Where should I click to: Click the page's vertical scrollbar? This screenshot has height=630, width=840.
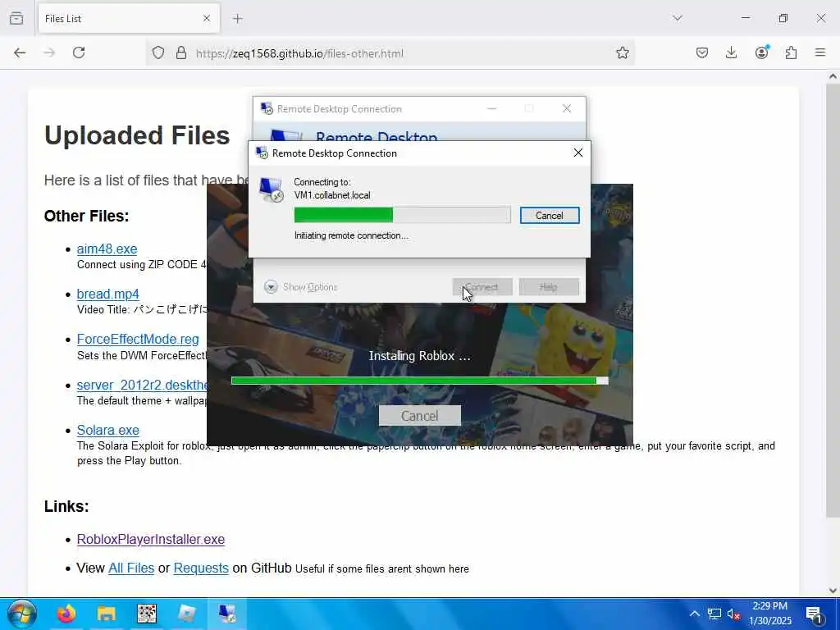coord(833,300)
